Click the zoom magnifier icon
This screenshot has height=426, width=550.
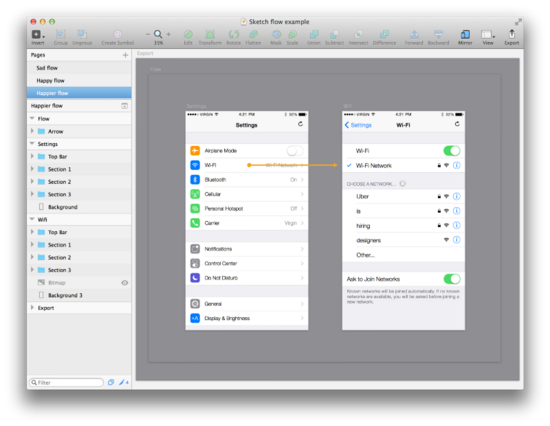(158, 34)
